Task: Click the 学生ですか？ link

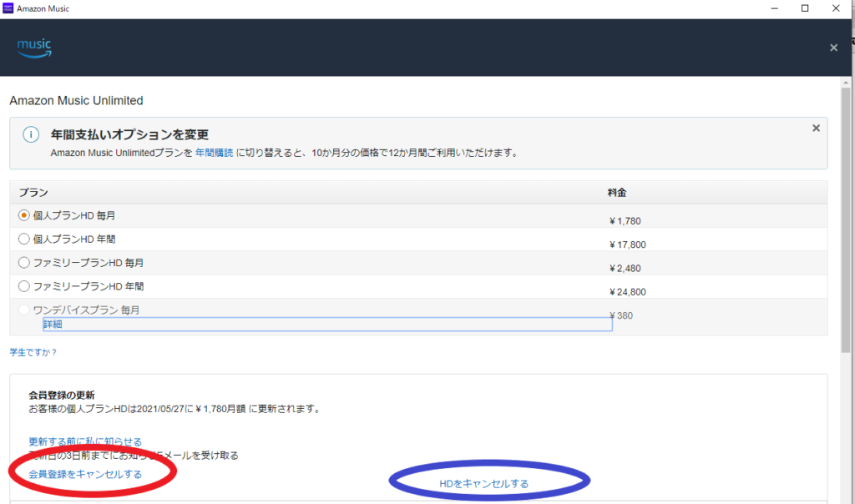Action: click(33, 352)
